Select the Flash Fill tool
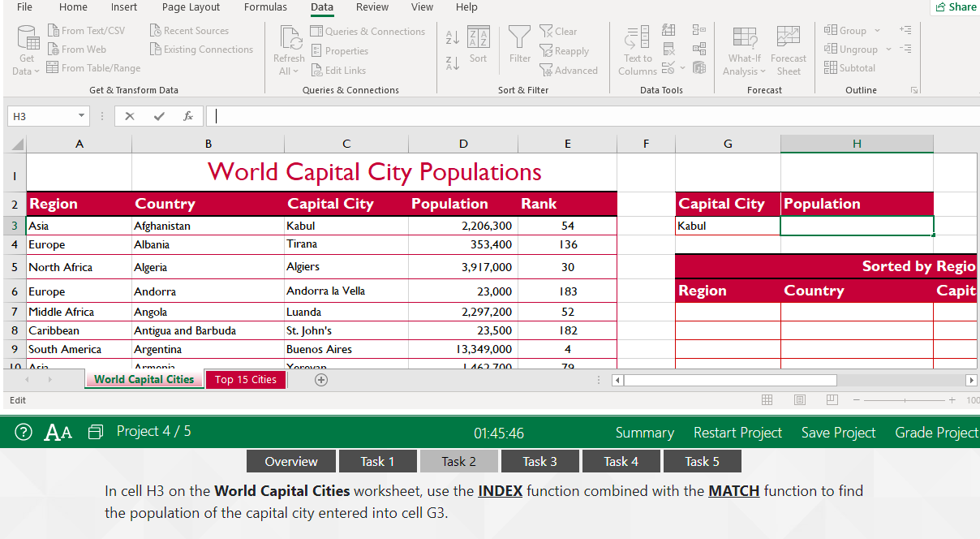The width and height of the screenshot is (980, 539). click(x=668, y=30)
